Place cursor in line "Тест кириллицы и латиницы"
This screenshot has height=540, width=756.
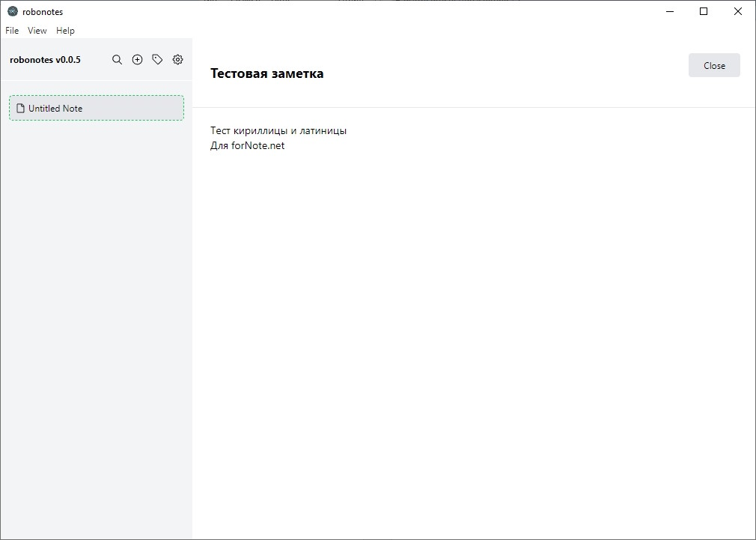(x=278, y=131)
